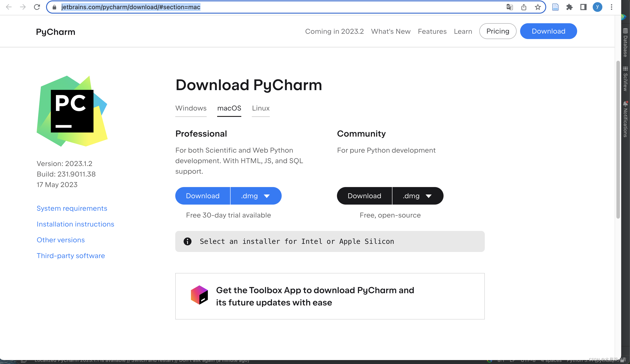The image size is (630, 364).
Task: Download PyCharm Community edition
Action: (364, 196)
